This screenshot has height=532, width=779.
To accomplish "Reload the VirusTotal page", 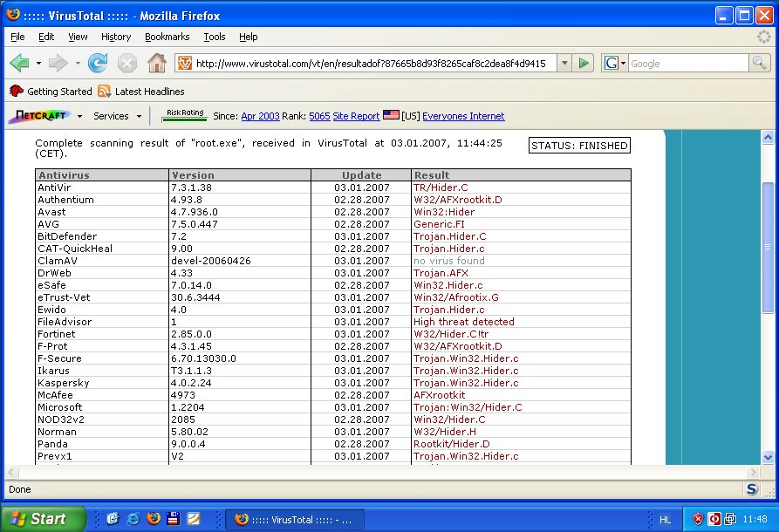I will (x=98, y=63).
